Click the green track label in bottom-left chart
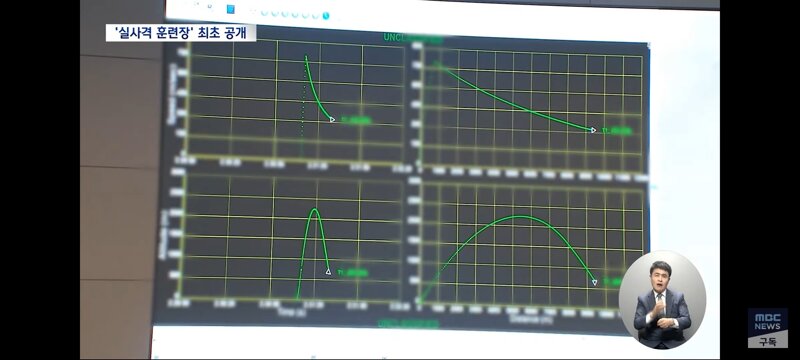The image size is (800, 360). 353,273
